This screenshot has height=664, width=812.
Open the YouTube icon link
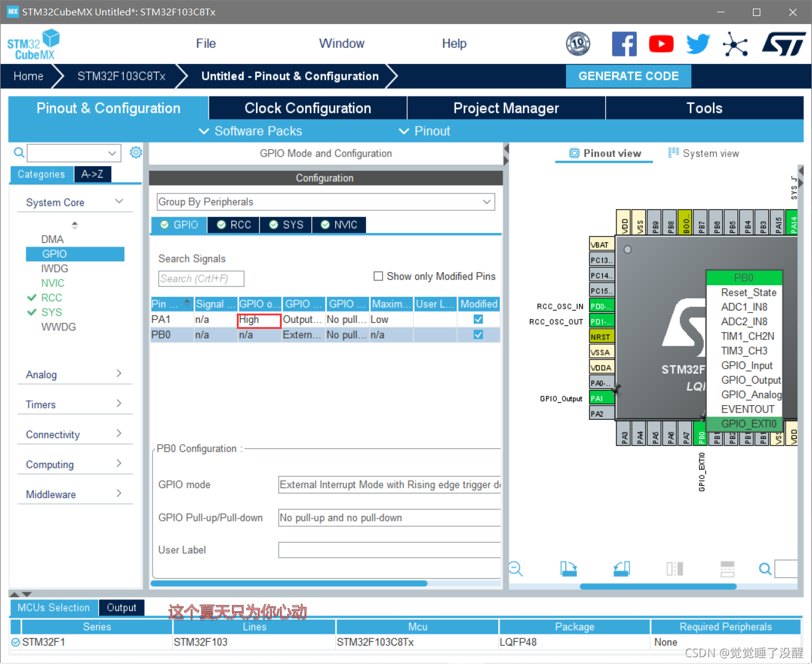661,44
